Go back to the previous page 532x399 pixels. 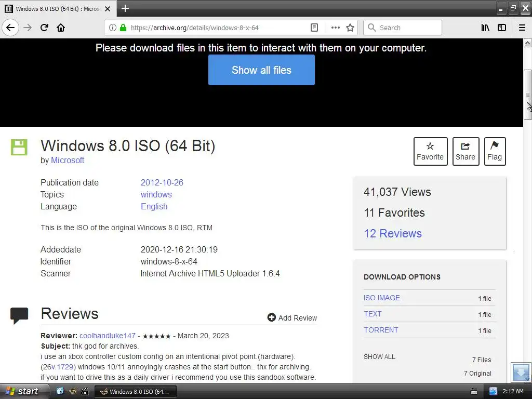coord(10,28)
